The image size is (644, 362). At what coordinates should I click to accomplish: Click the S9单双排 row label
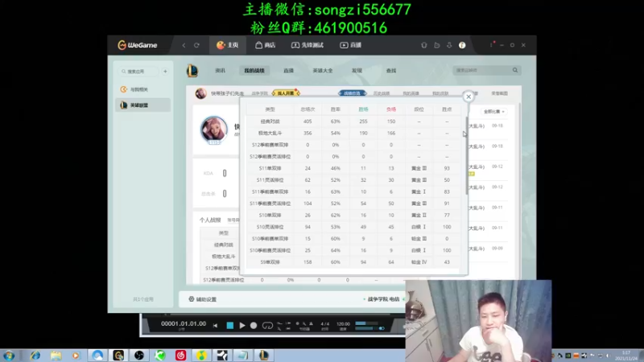(x=270, y=262)
